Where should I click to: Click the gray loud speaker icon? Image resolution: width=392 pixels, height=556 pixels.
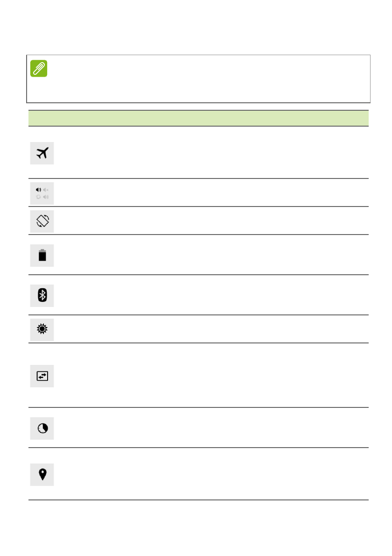tap(46, 197)
